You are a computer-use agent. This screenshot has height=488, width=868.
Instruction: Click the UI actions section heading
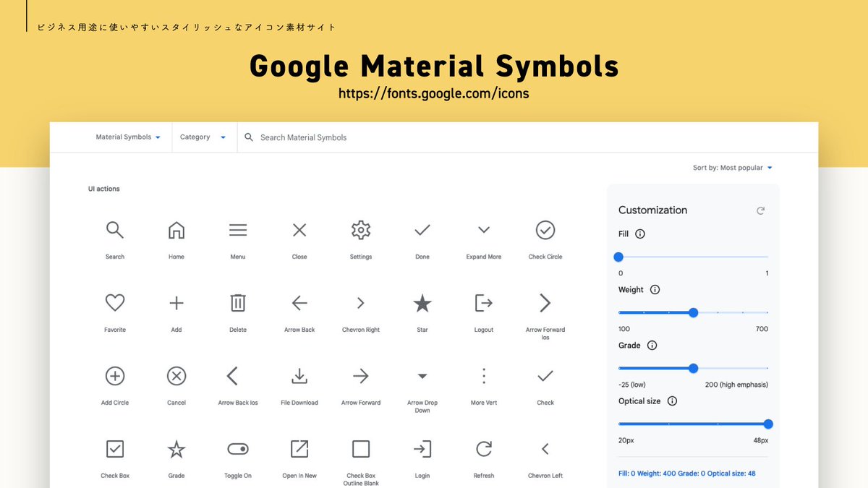[x=104, y=189]
